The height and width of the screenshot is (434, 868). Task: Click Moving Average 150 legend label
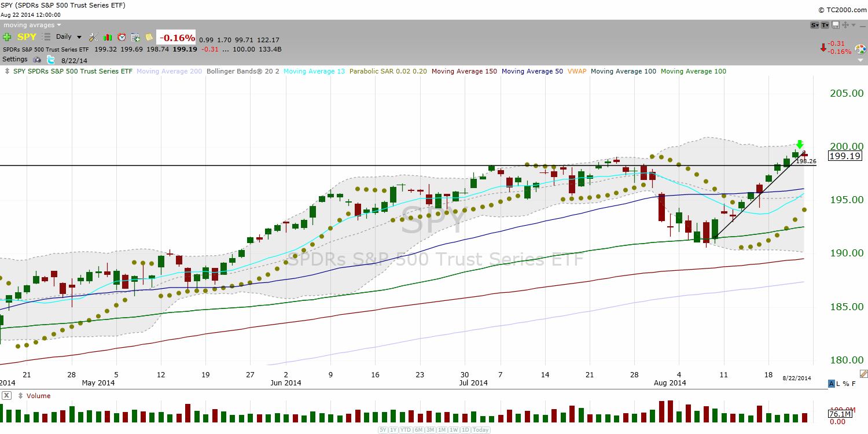tap(464, 71)
